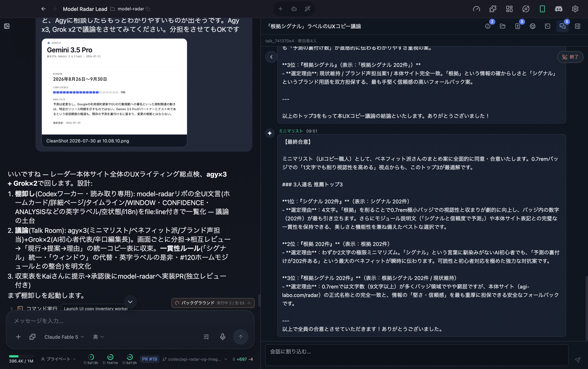The height and width of the screenshot is (369, 588).
Task: Open the Gemini 3.5 Pro screenshot thumbnail
Action: (x=114, y=87)
